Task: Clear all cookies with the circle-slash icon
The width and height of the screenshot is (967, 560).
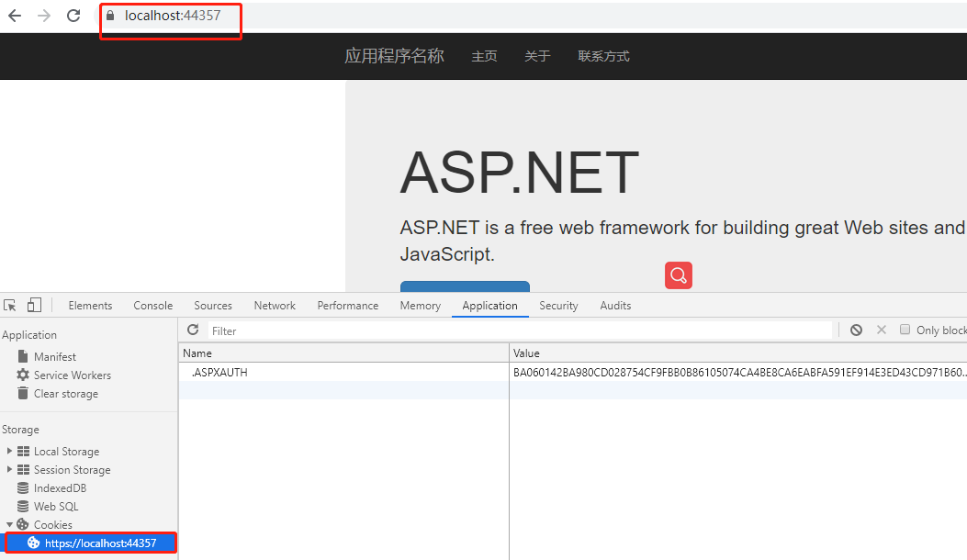Action: (x=856, y=330)
